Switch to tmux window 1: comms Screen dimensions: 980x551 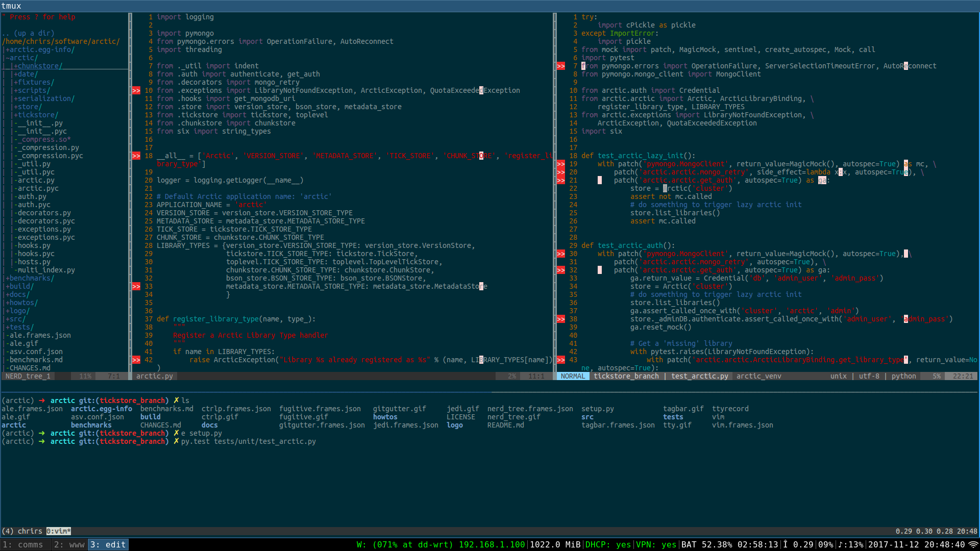[x=24, y=544]
